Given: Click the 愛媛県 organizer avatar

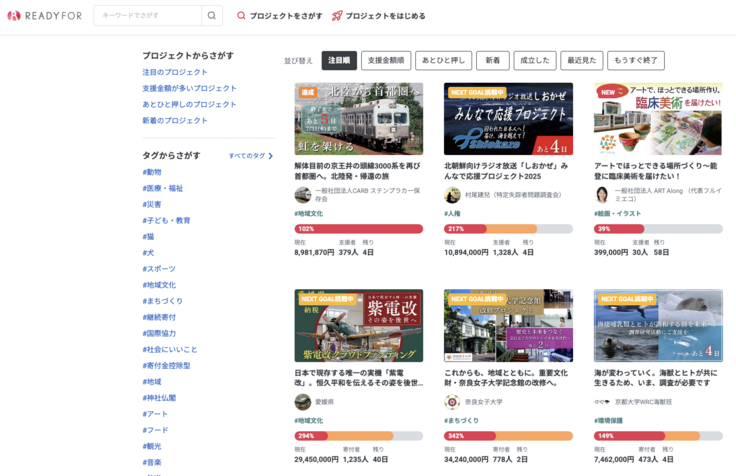Looking at the screenshot, I should tap(302, 401).
